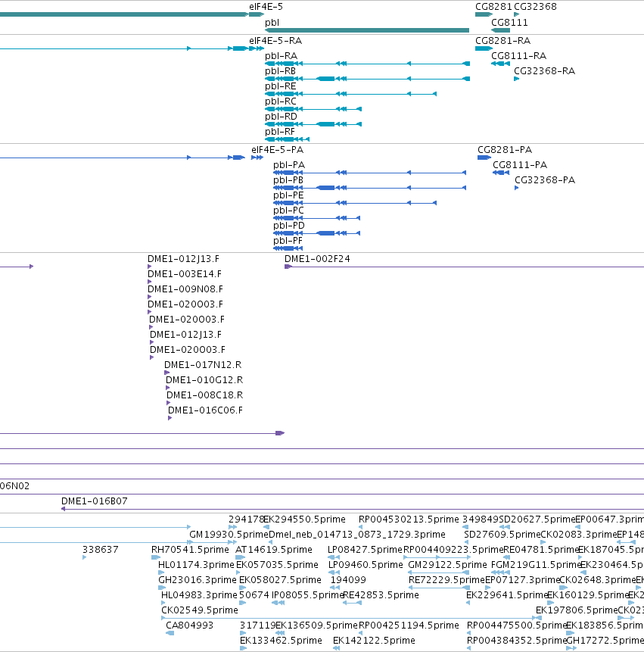Image resolution: width=644 pixels, height=652 pixels.
Task: Click the GM19930.5prime EST label
Action: 229,535
